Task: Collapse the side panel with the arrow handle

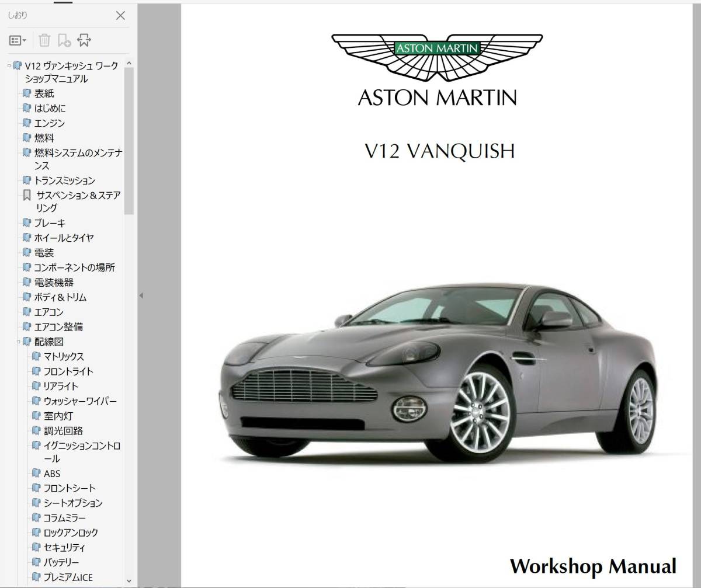Action: point(140,295)
